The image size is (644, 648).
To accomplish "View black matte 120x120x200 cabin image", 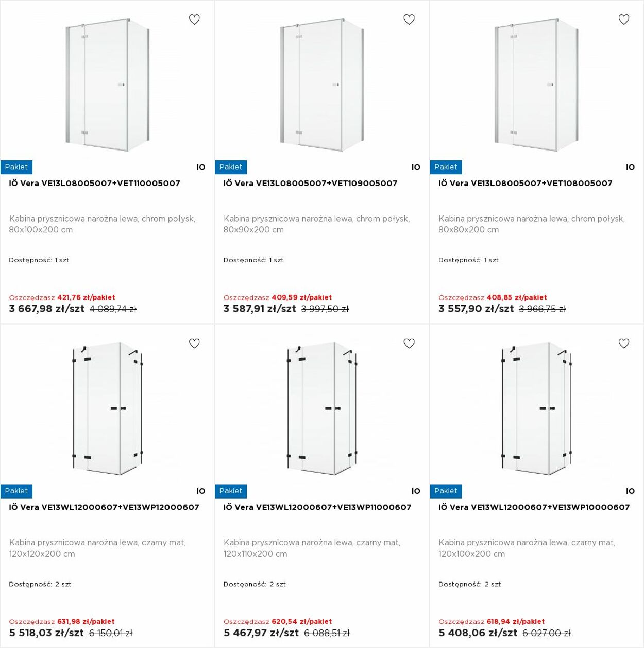I will click(107, 408).
